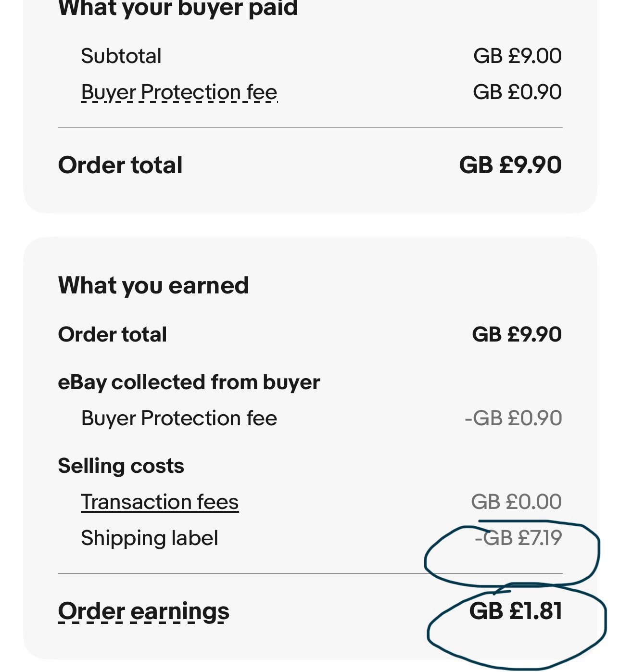Select the Subtotal GB £9.00 amount

[517, 56]
